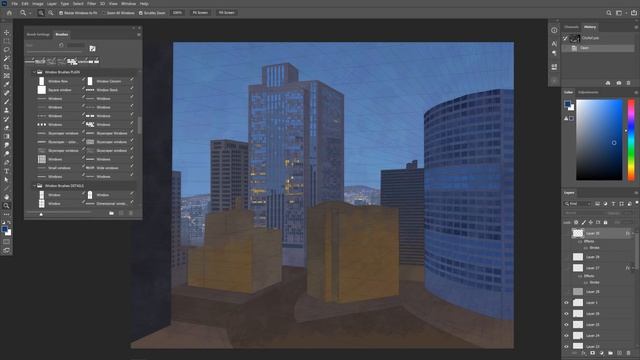Open Character panel icon in the side dock
The width and height of the screenshot is (640, 360).
tap(554, 43)
